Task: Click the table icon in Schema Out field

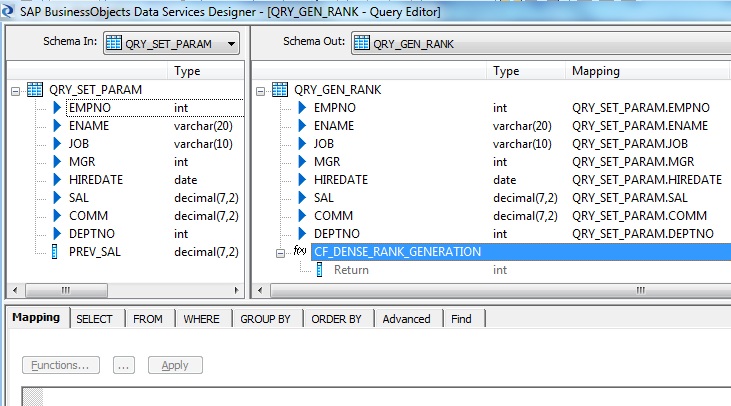Action: [362, 43]
